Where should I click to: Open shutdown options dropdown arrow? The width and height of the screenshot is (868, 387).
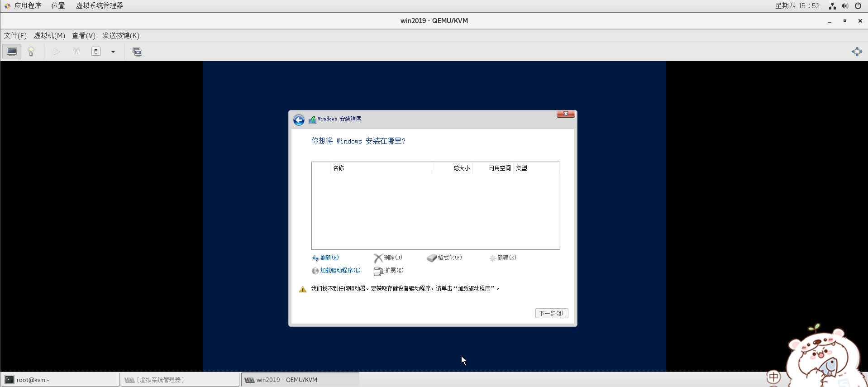113,52
